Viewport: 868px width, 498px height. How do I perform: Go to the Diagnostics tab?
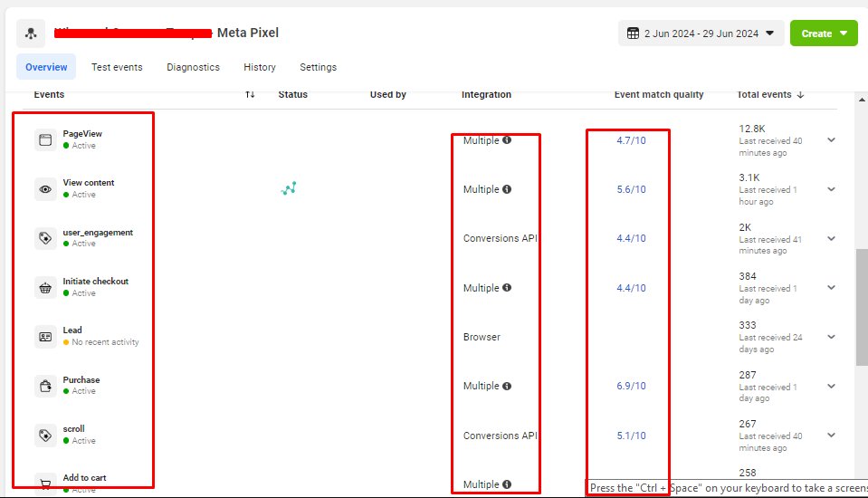pos(193,67)
